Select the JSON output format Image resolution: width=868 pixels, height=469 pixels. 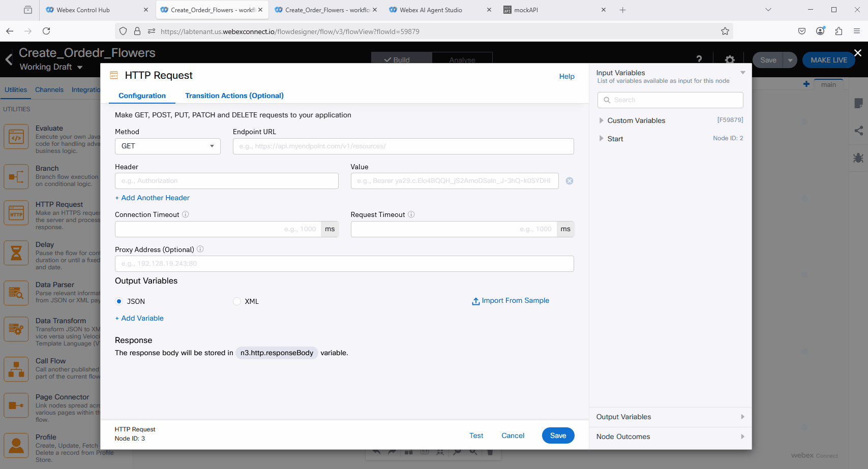click(119, 301)
